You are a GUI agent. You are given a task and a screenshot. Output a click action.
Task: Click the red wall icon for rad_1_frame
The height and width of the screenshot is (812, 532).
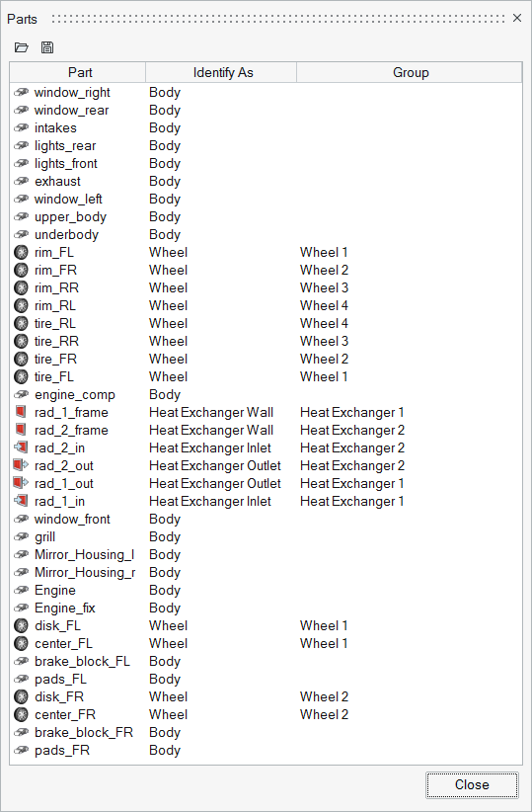point(21,413)
